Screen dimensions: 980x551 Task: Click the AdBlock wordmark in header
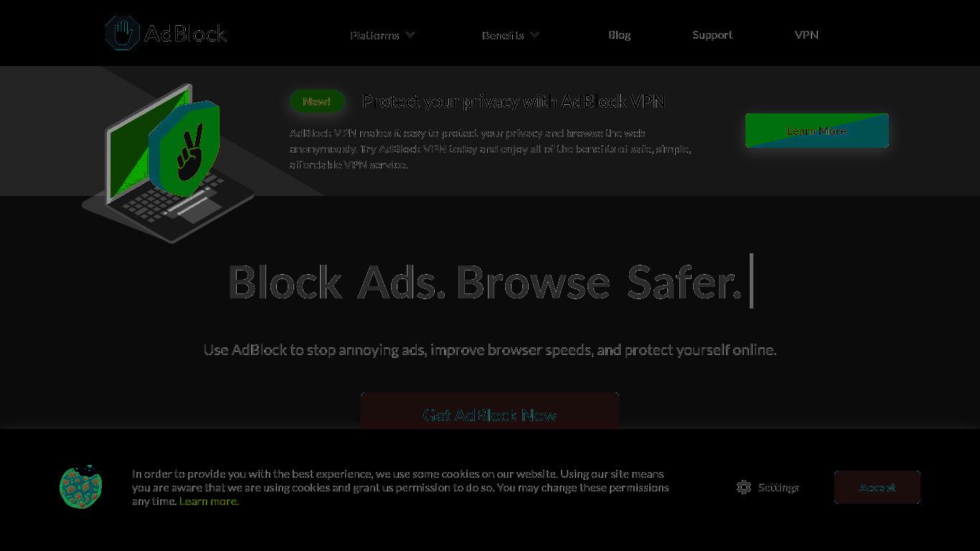tap(186, 34)
